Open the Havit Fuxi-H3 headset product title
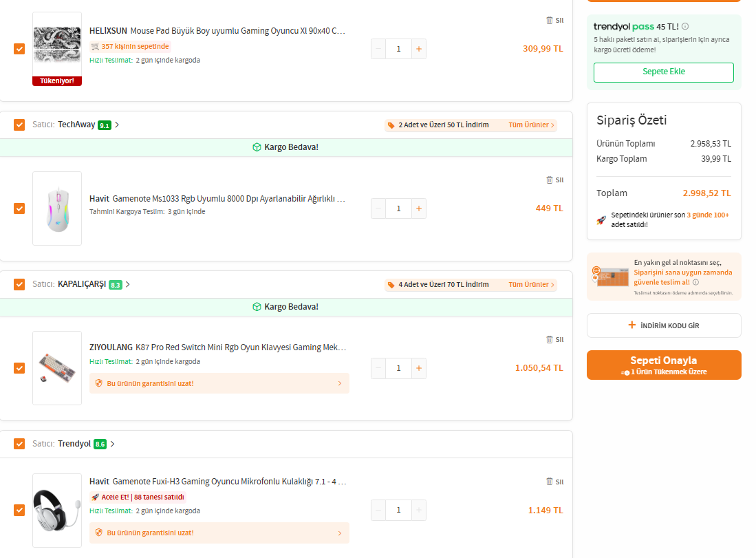The width and height of the screenshot is (756, 558). pos(218,482)
